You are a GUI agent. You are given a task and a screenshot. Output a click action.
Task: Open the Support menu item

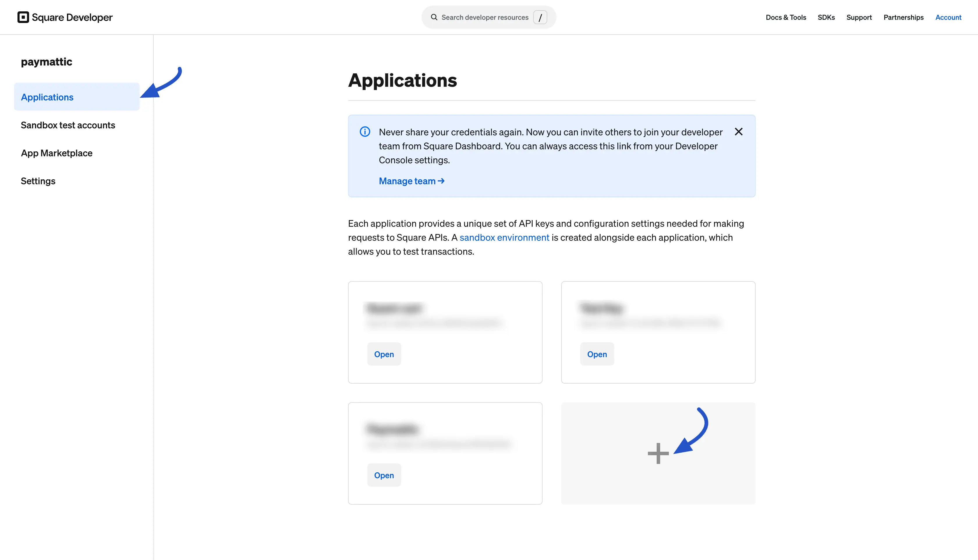click(859, 17)
